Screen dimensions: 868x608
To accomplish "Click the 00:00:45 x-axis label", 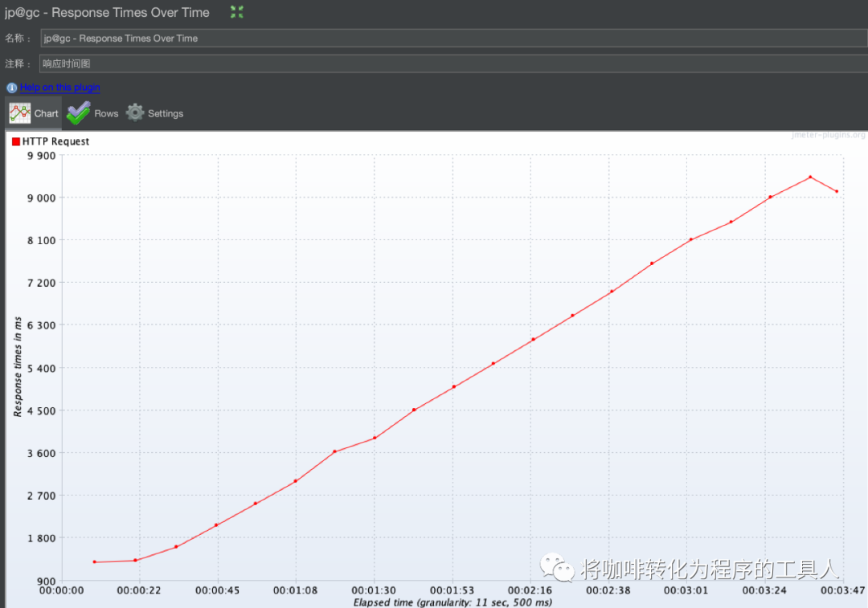I will (x=218, y=590).
